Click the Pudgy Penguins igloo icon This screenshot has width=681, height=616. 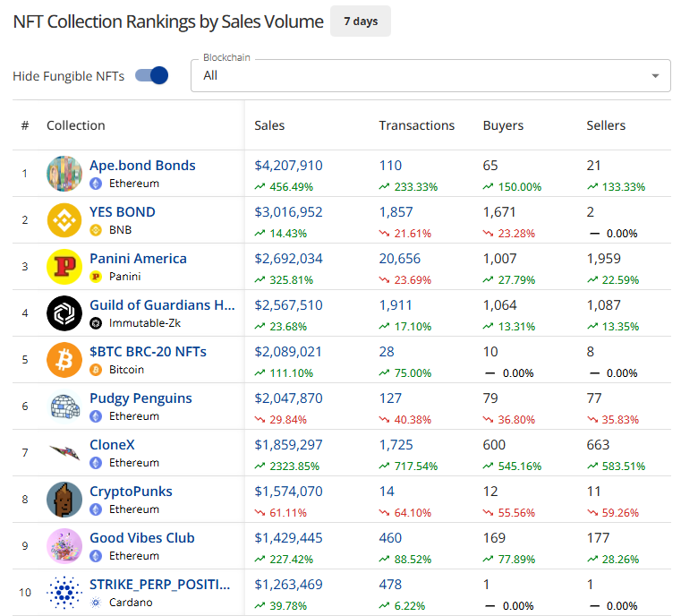(64, 406)
